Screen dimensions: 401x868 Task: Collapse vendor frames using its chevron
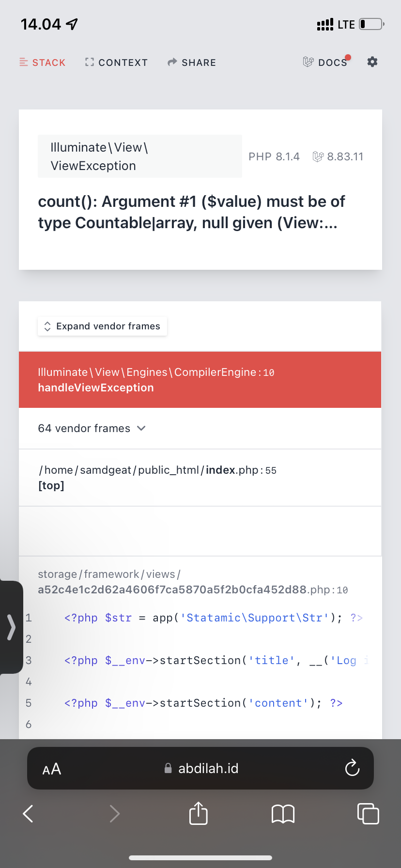[x=141, y=428]
